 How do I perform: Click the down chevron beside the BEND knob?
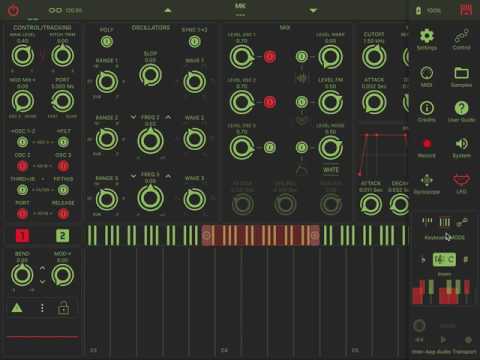(42, 282)
